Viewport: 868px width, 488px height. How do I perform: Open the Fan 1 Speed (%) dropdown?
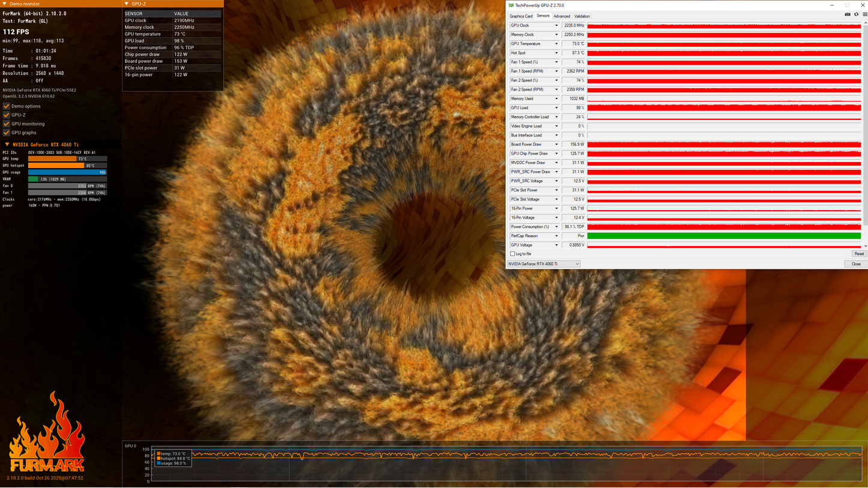tap(557, 62)
